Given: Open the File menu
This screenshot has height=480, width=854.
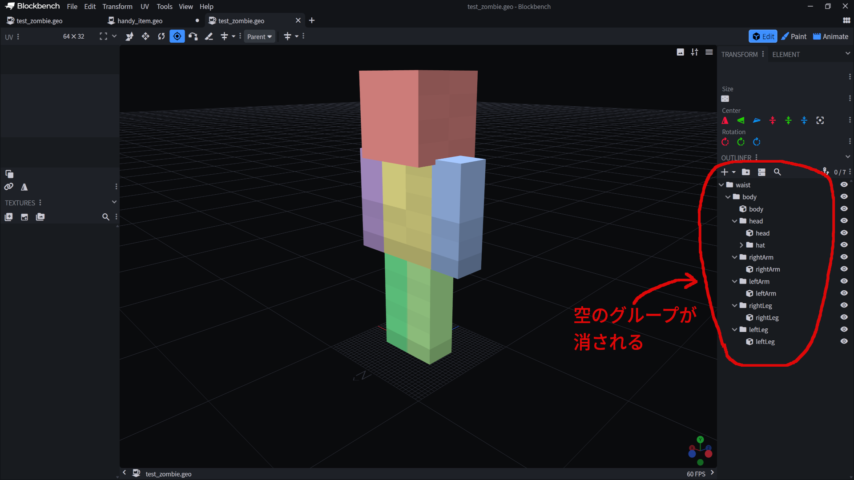Looking at the screenshot, I should click(72, 7).
